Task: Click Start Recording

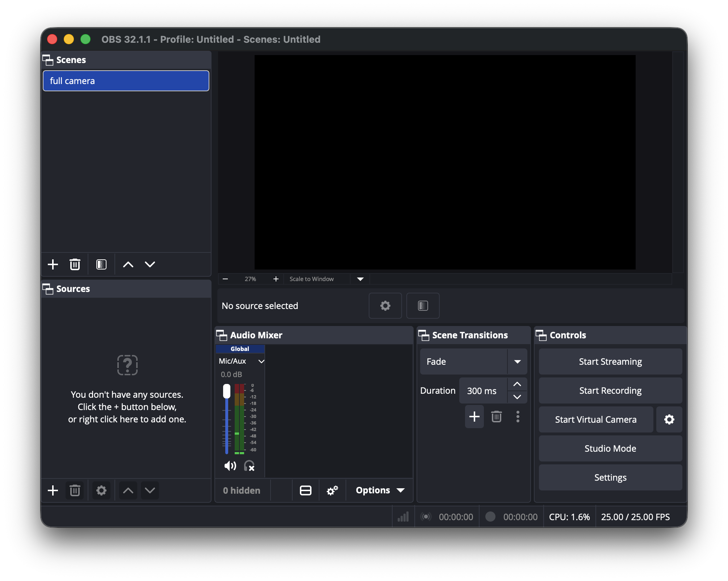Action: pyautogui.click(x=610, y=390)
